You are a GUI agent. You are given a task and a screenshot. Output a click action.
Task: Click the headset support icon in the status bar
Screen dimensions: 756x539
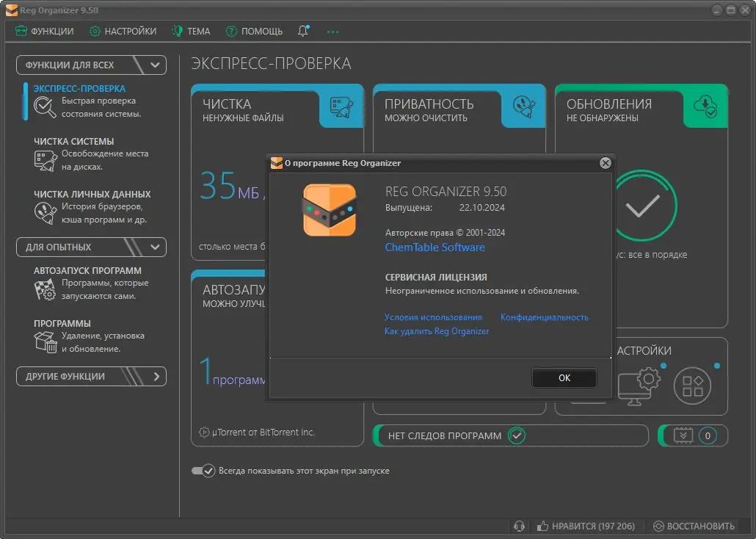(519, 527)
